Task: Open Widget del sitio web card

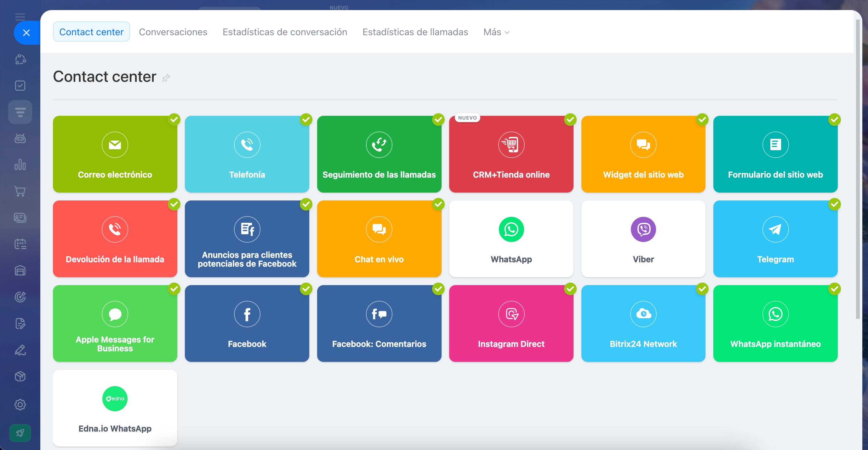Action: tap(643, 154)
